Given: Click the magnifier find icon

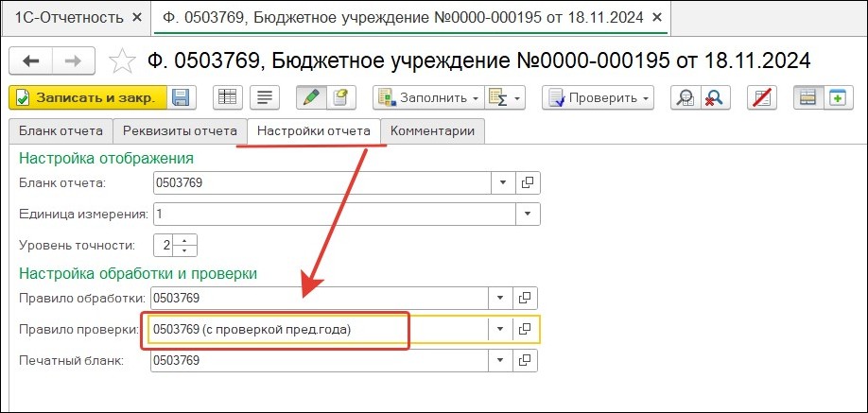Looking at the screenshot, I should click(685, 97).
